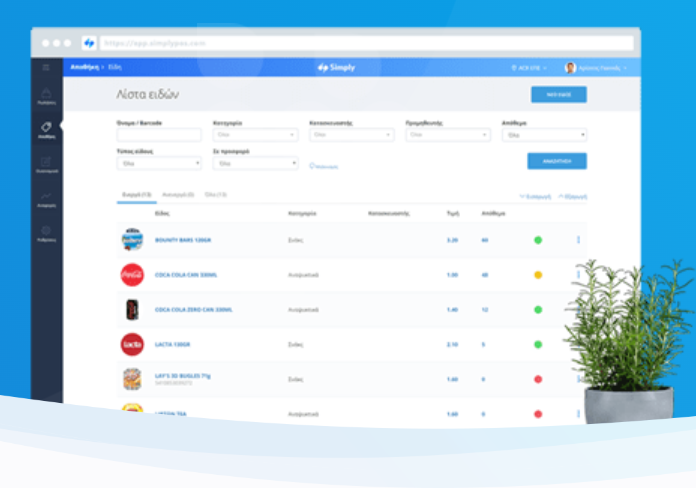
Task: Expand the Προμηθευτής dropdown filter
Action: pyautogui.click(x=448, y=134)
